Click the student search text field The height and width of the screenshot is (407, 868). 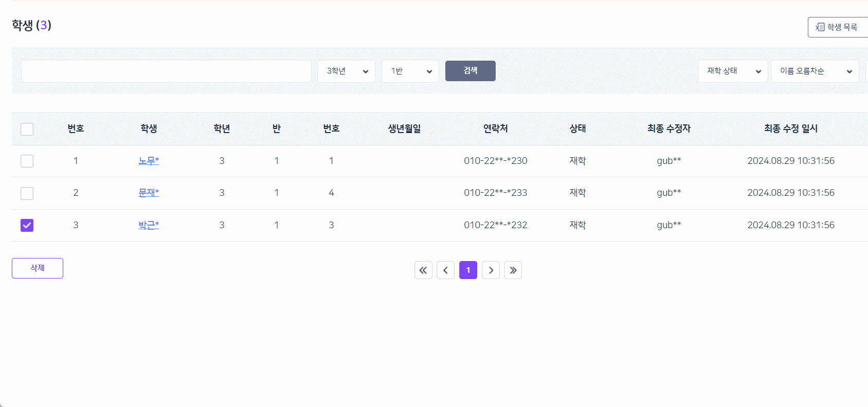166,71
